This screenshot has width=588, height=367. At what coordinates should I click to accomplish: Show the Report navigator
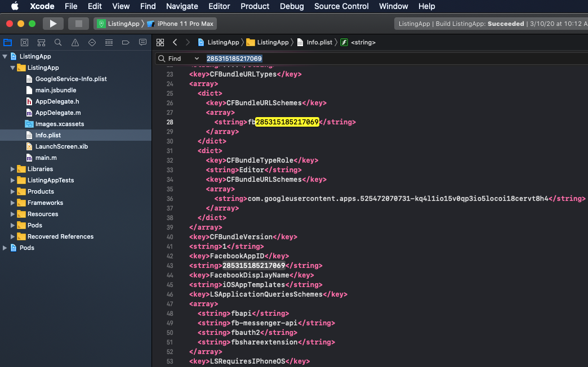142,43
